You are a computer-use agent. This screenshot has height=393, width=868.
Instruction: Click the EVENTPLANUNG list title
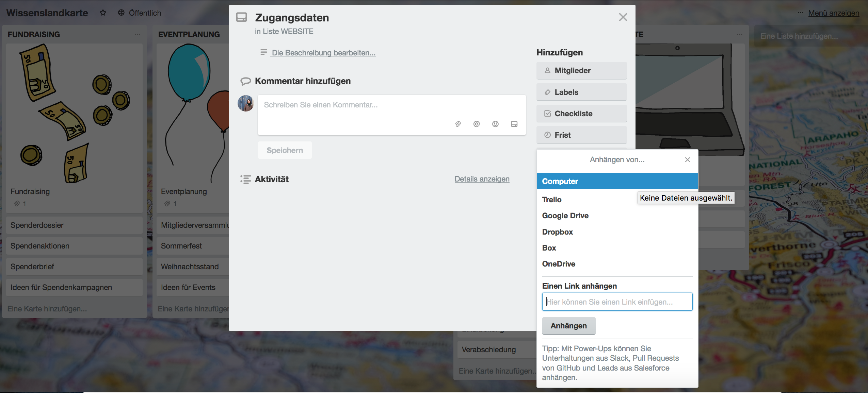[x=189, y=34]
